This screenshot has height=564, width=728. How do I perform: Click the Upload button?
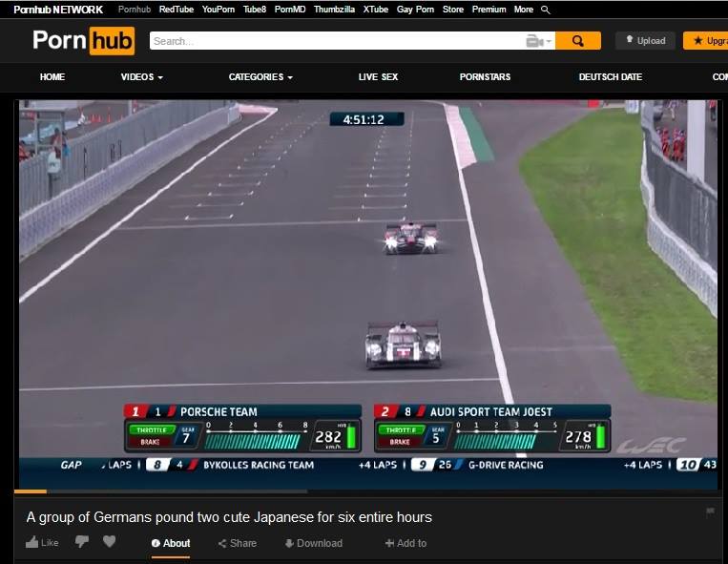tap(645, 41)
